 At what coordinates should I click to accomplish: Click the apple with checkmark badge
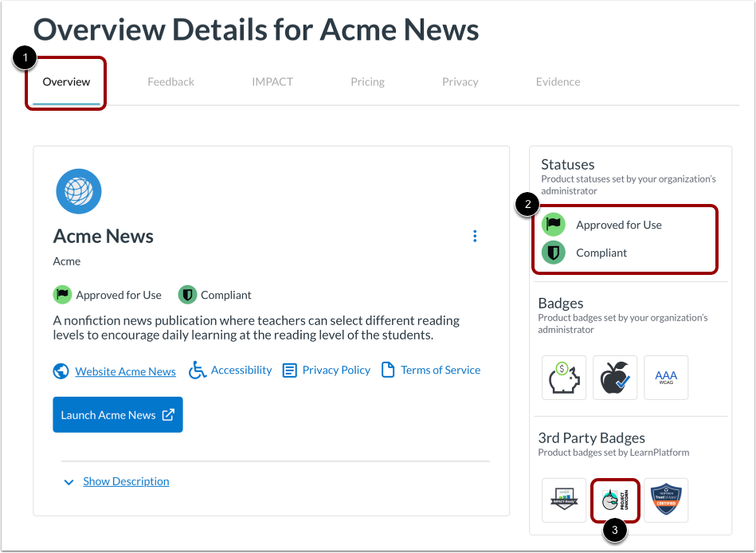(x=615, y=378)
